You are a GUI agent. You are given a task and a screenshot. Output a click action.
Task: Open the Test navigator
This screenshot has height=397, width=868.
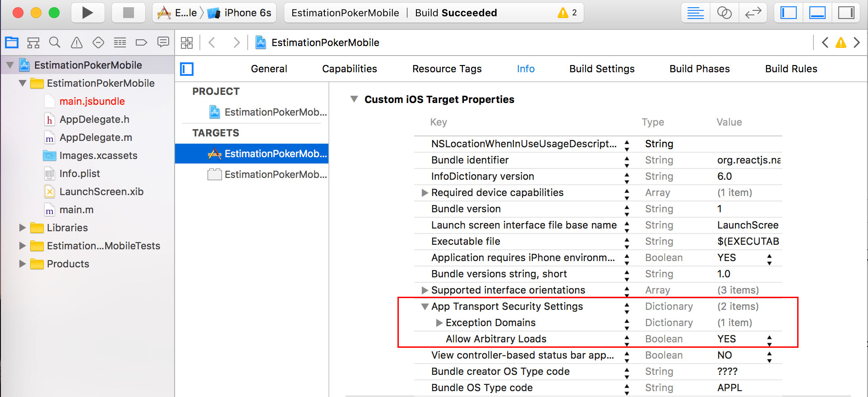(x=98, y=42)
